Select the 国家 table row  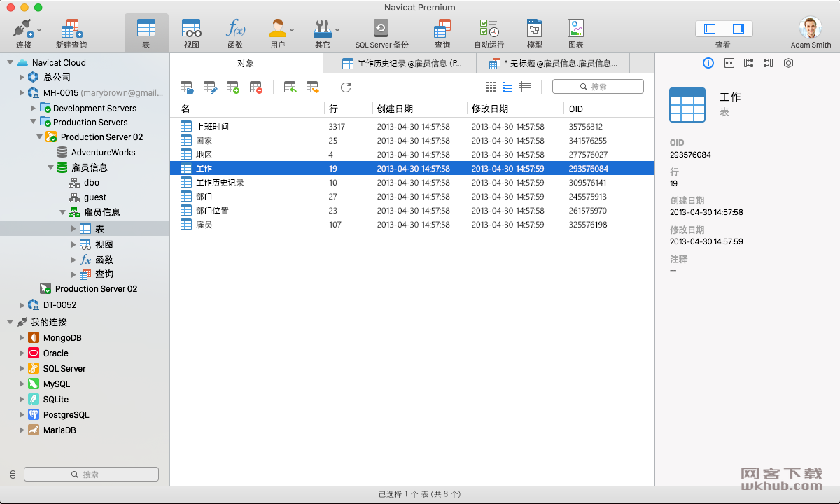tap(412, 141)
